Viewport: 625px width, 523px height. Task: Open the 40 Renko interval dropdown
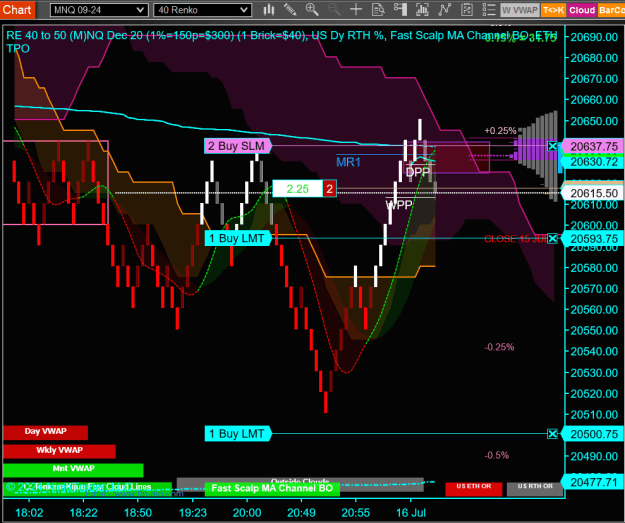click(202, 10)
